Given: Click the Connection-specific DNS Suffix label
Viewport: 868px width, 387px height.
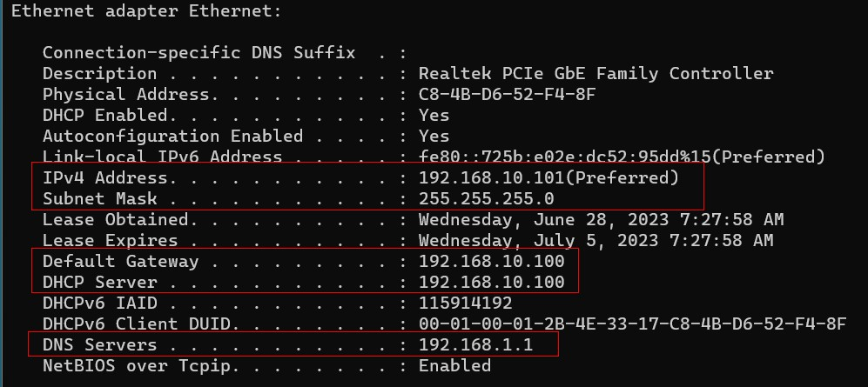Looking at the screenshot, I should click(x=198, y=52).
